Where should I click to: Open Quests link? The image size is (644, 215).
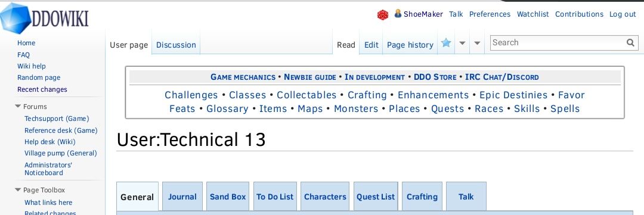[x=447, y=109]
